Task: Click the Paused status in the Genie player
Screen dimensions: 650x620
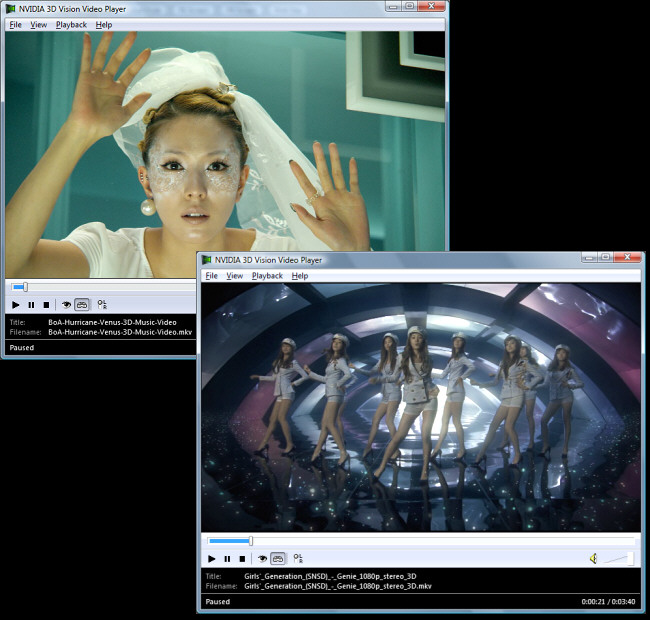Action: [218, 602]
